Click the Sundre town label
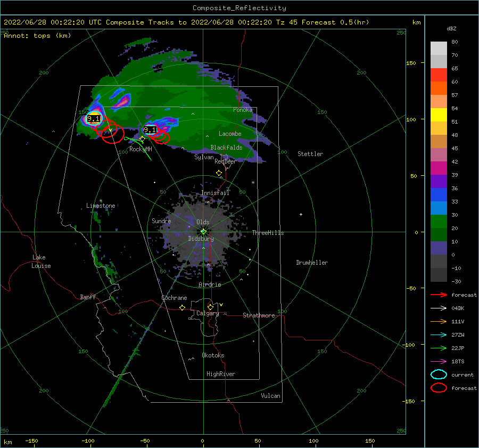Viewport: 479px width, 448px height. tap(161, 221)
